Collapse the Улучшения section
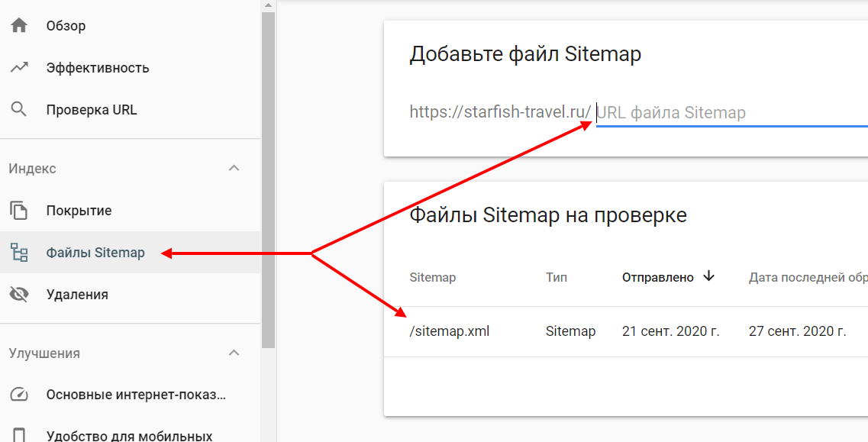Screen dimensions: 868x442 pos(235,353)
